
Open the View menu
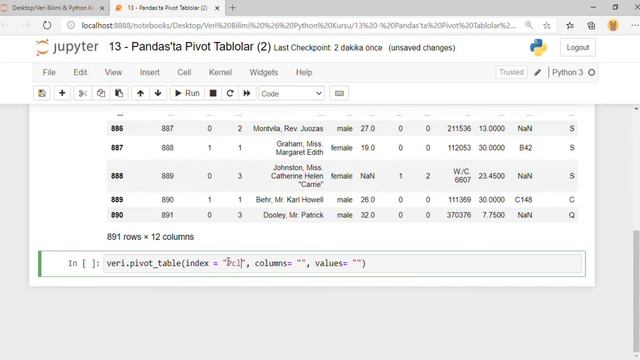(x=113, y=72)
